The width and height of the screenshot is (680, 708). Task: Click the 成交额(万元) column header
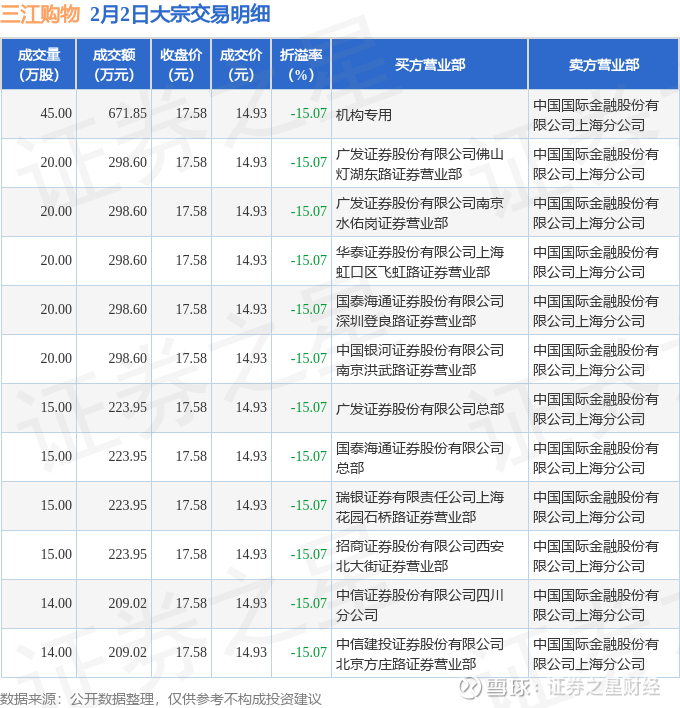[114, 65]
